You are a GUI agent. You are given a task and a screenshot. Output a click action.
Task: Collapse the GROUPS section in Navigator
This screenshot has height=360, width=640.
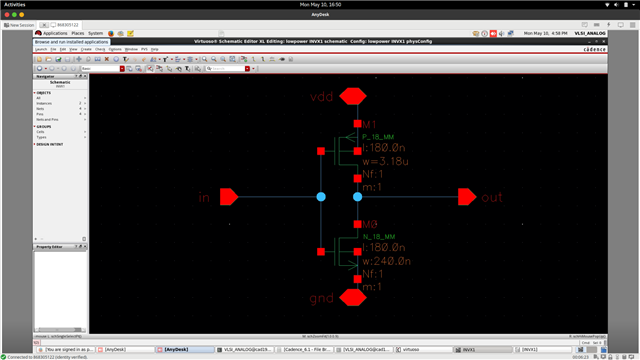pos(35,127)
